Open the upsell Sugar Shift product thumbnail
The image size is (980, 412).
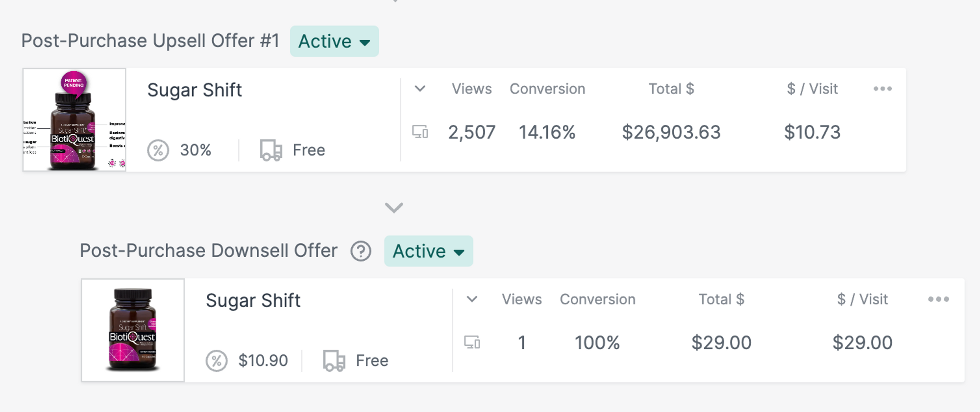74,120
